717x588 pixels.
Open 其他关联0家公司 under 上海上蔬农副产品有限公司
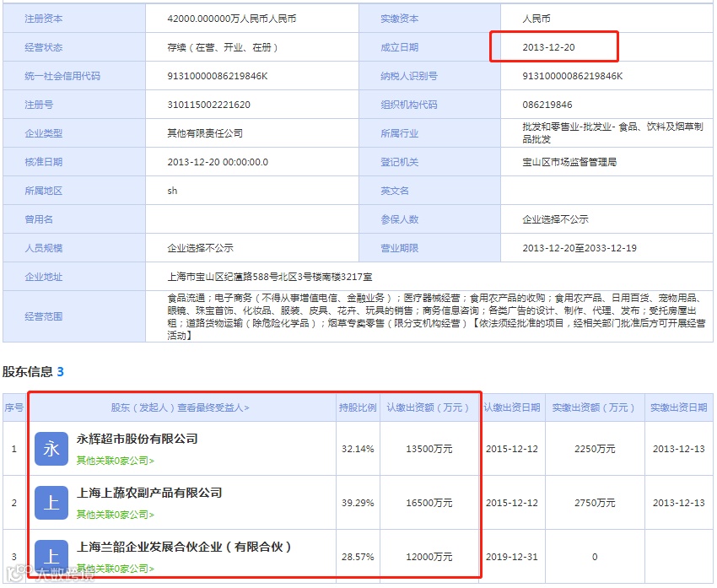coord(116,515)
